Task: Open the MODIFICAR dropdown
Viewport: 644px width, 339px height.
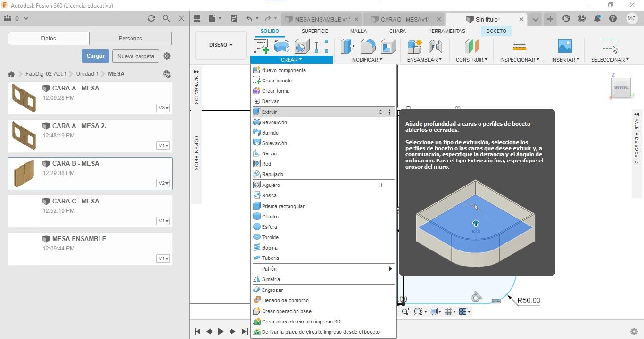Action: pyautogui.click(x=367, y=60)
